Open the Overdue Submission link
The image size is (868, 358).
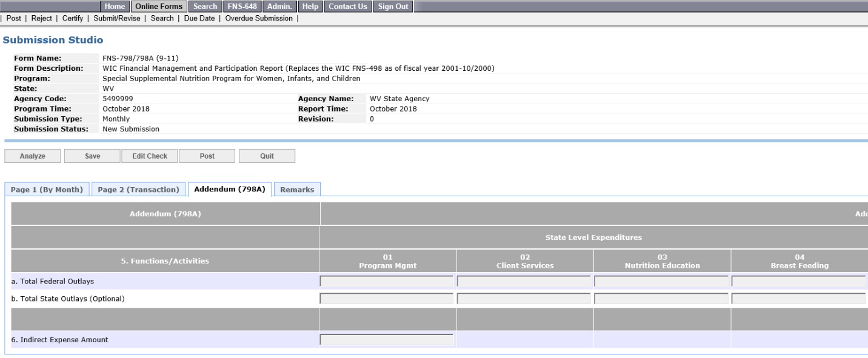(x=259, y=18)
